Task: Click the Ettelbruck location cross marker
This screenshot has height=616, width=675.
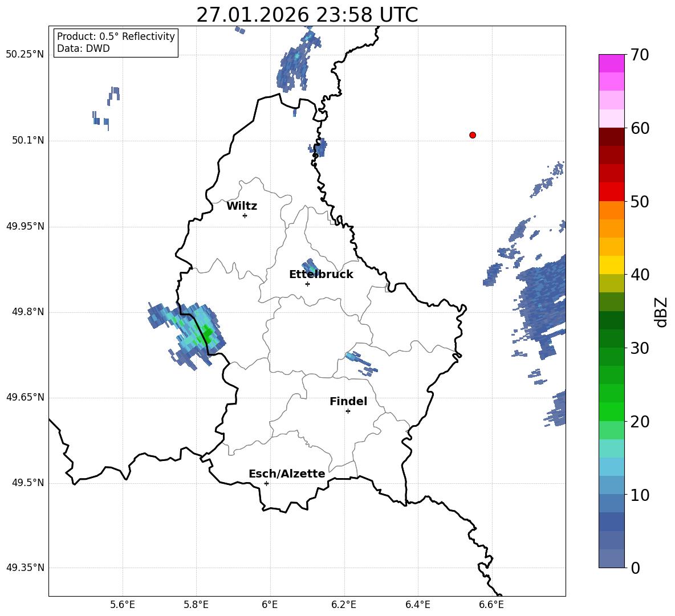Action: 307,284
